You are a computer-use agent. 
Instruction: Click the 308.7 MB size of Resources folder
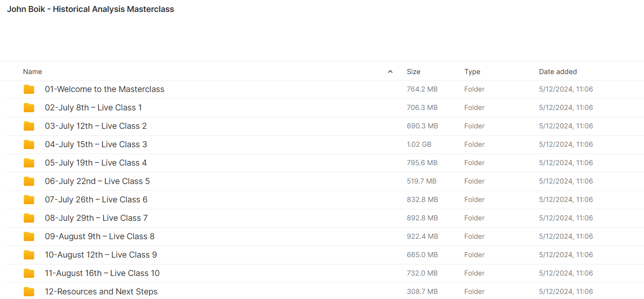pos(422,292)
